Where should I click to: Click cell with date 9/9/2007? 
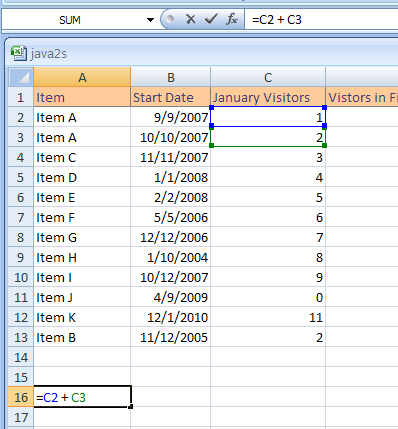click(171, 117)
